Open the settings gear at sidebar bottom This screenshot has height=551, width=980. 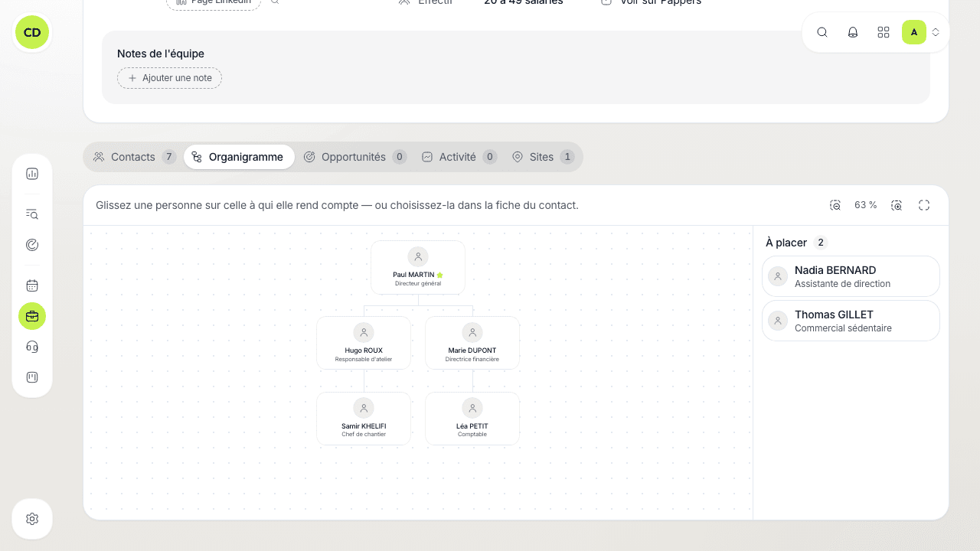coord(32,519)
